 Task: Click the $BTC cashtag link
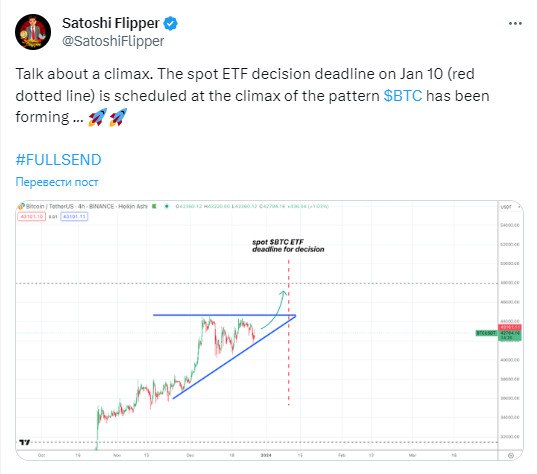coord(403,96)
